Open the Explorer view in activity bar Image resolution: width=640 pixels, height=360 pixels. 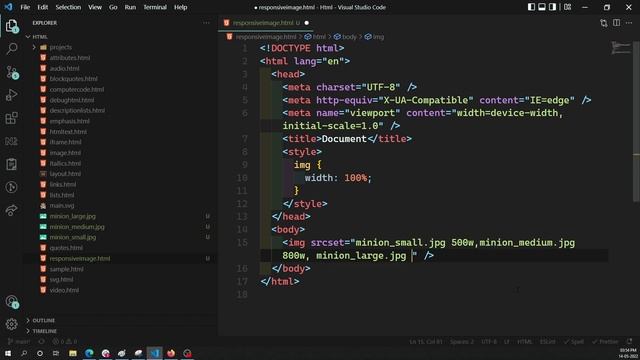coord(11,26)
